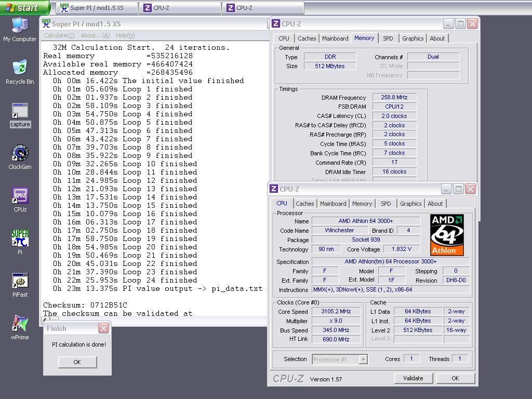Launch the CPUz desktop shortcut
This screenshot has width=532, height=399.
[x=20, y=200]
